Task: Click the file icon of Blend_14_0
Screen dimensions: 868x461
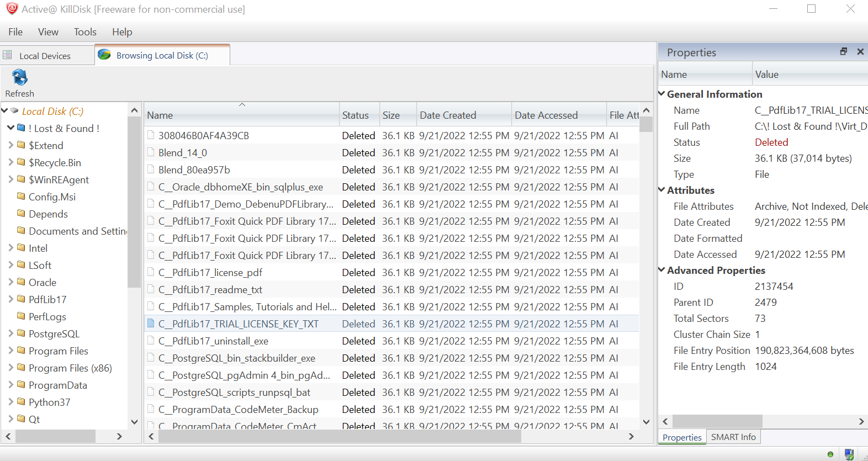Action: click(151, 152)
